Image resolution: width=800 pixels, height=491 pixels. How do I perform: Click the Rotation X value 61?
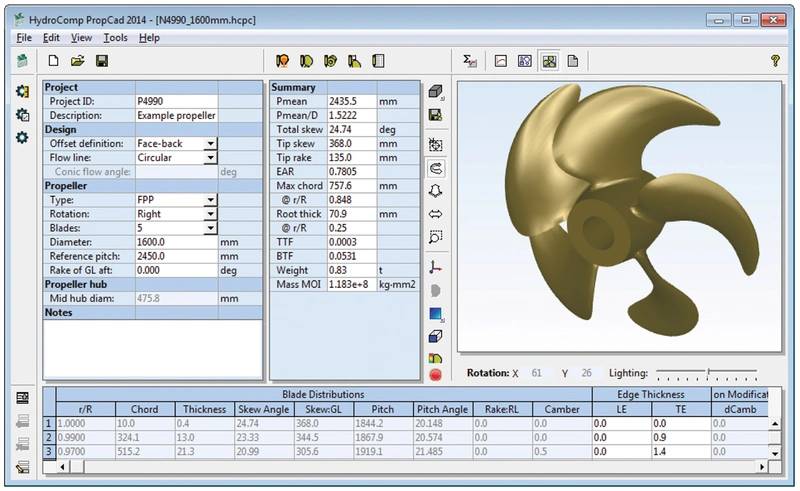pos(537,373)
